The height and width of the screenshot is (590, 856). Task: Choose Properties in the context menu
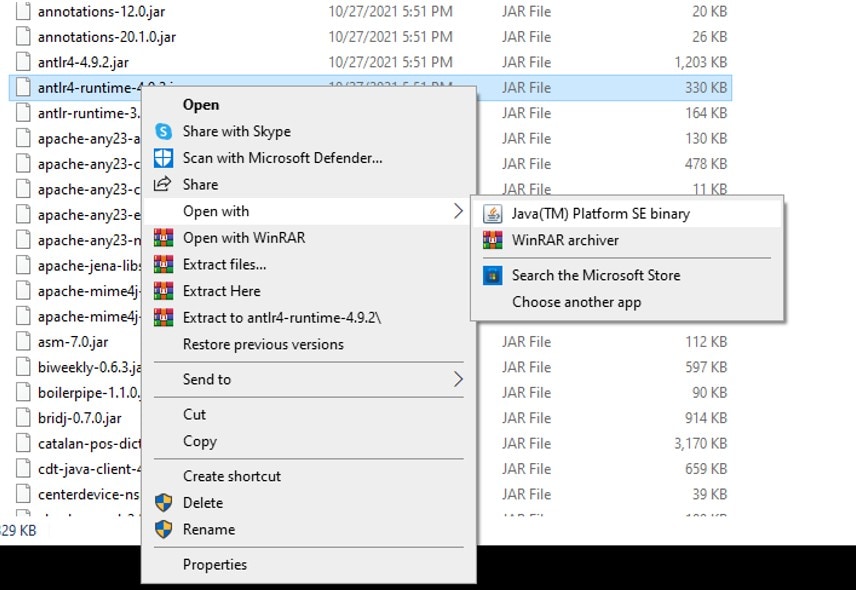(215, 565)
